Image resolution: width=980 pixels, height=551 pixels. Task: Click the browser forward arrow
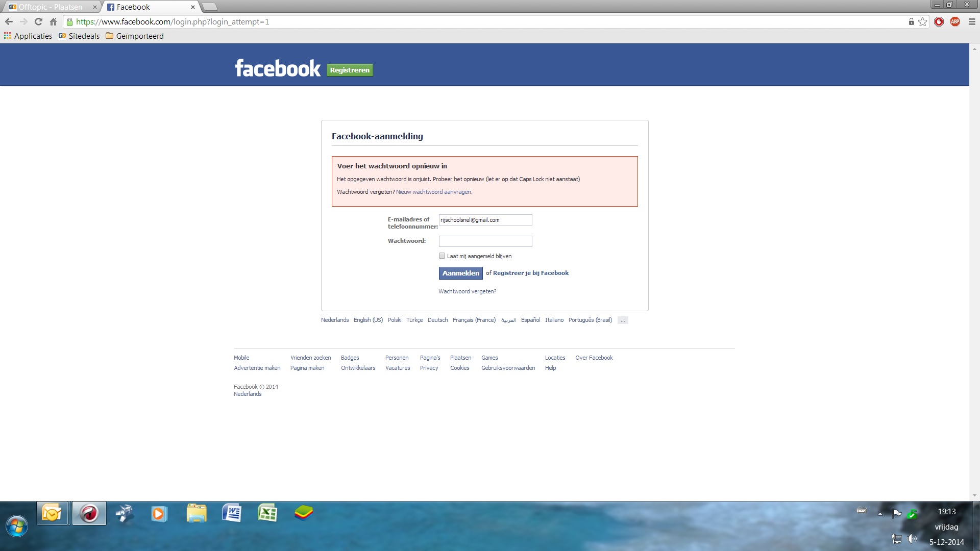coord(23,22)
